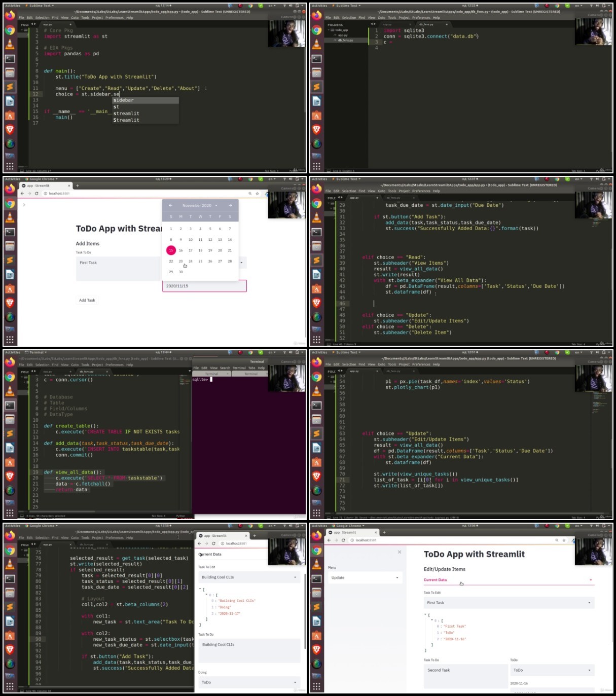Open the Search menu in the sqlite Terminal window

[x=225, y=368]
